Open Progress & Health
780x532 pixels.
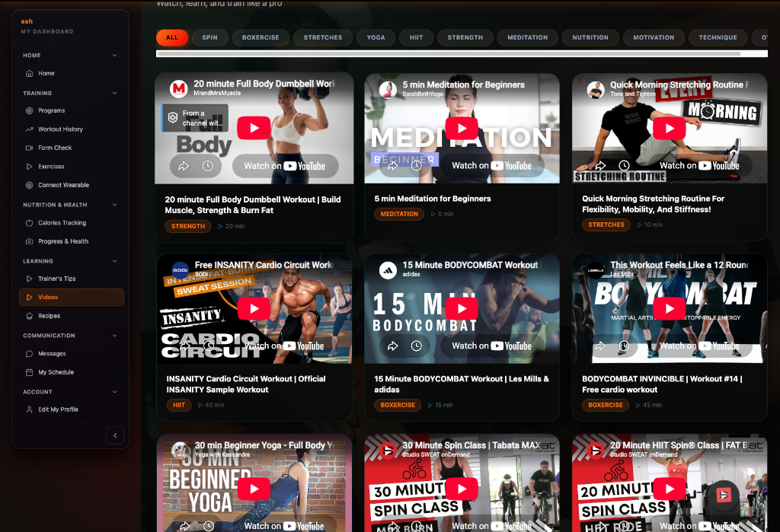click(71, 241)
